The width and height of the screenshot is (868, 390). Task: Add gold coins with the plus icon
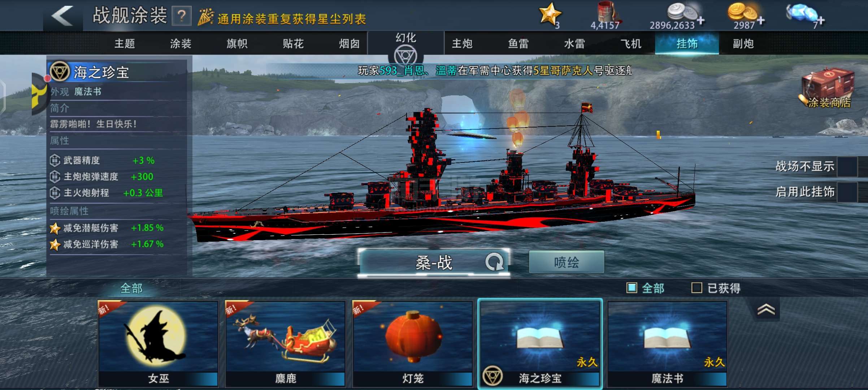pyautogui.click(x=761, y=20)
